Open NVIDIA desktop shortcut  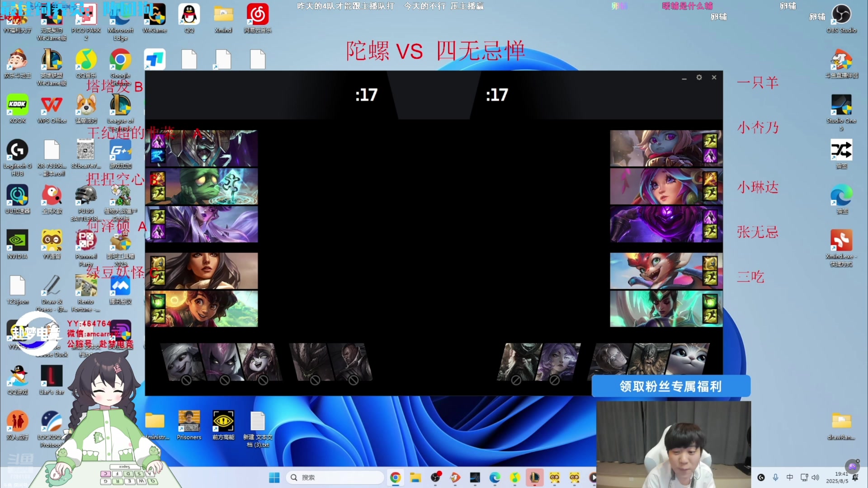(x=17, y=244)
